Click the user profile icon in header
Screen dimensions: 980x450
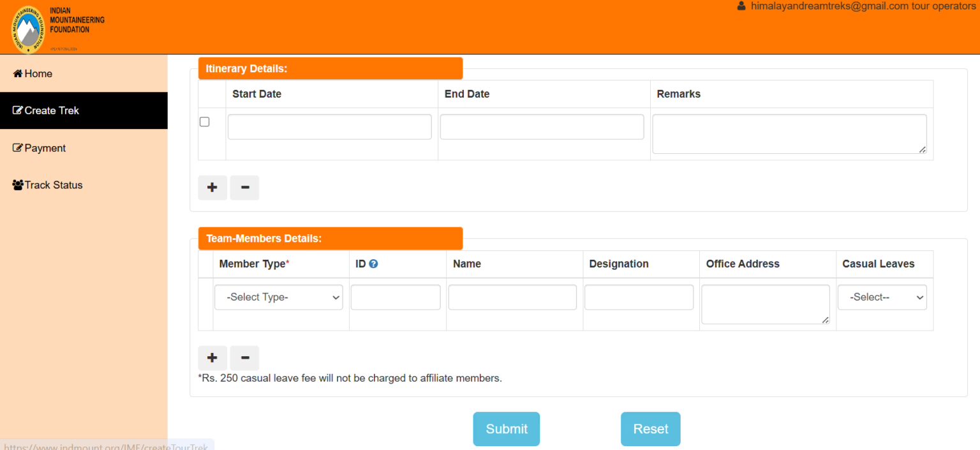(x=741, y=6)
